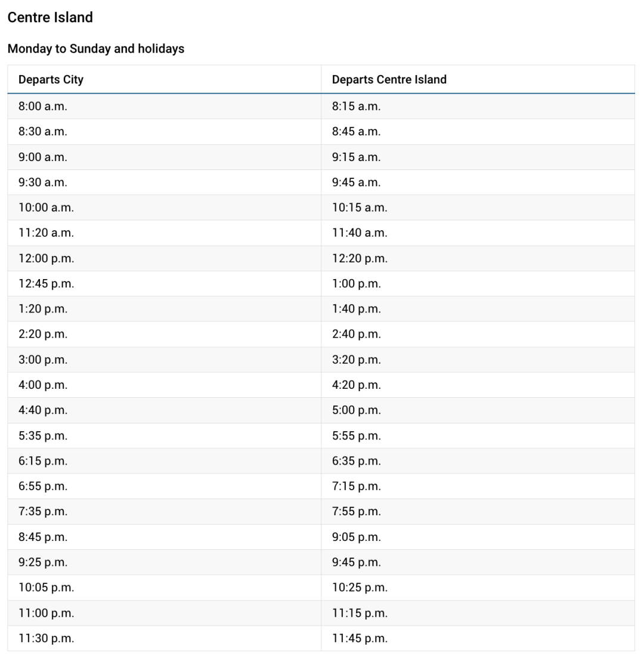Select the 7:35 p.m. city departure
The height and width of the screenshot is (659, 644).
click(x=43, y=512)
